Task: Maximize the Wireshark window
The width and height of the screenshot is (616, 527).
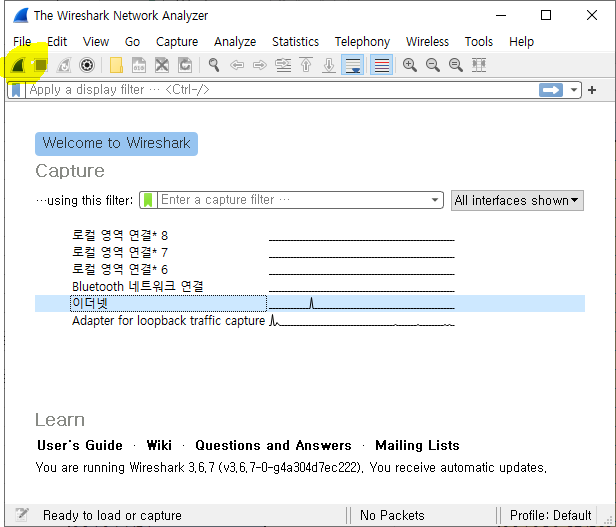Action: tap(546, 15)
